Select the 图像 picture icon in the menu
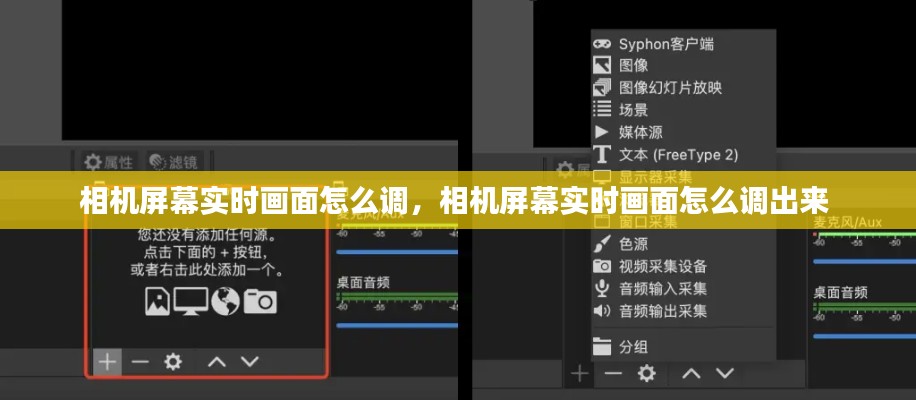This screenshot has height=400, width=916. (x=602, y=65)
